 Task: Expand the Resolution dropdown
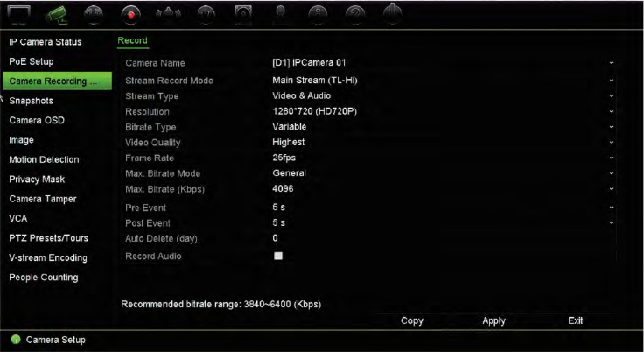[x=612, y=111]
